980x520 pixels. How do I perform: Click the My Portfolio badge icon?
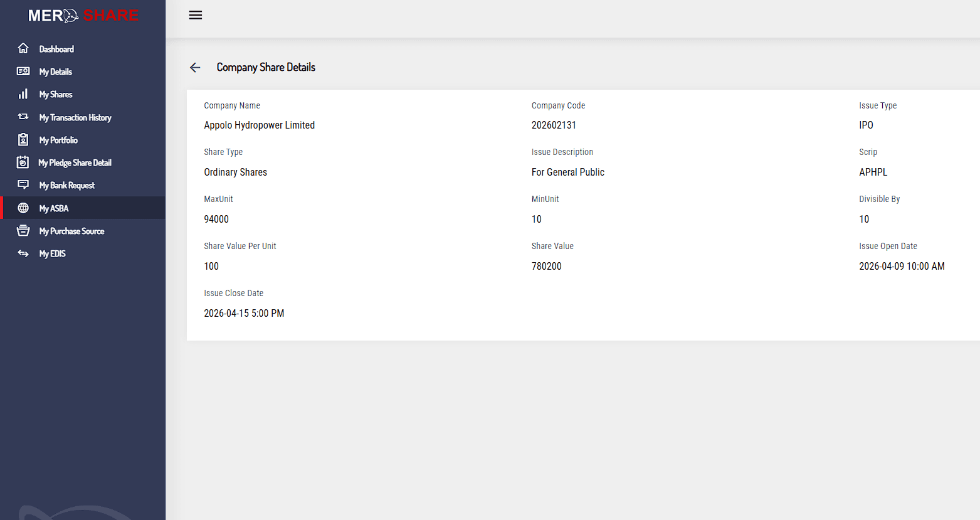point(23,140)
